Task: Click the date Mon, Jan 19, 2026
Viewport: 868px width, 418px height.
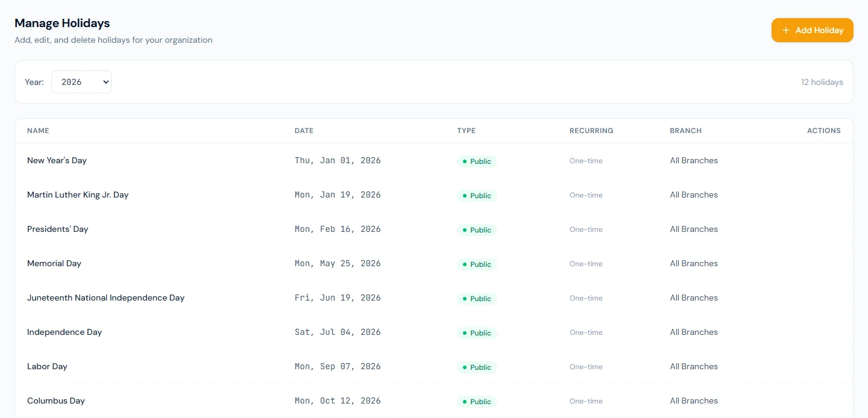Action: coord(338,195)
